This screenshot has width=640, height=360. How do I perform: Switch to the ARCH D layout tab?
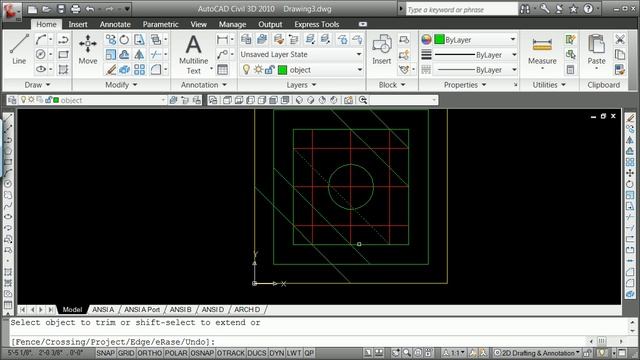point(247,309)
